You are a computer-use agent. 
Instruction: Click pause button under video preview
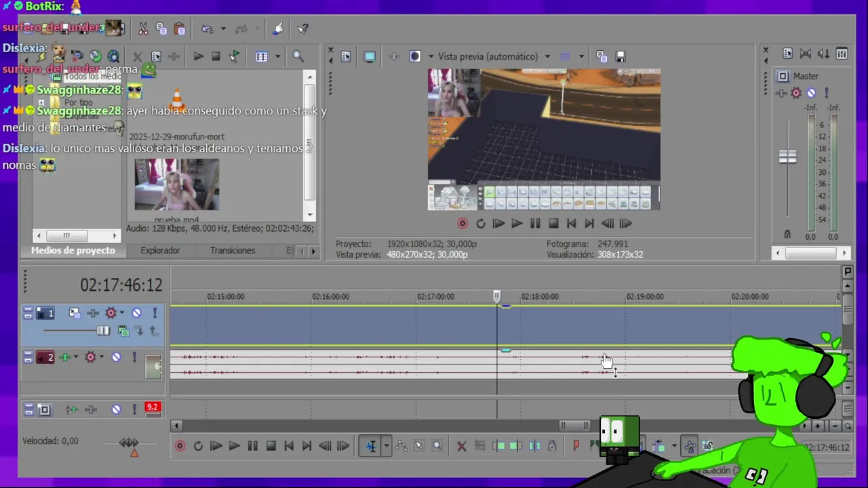point(535,223)
